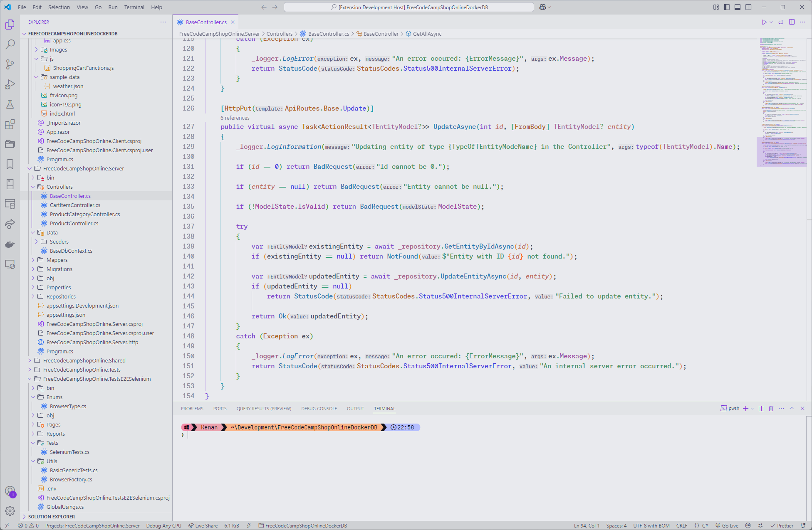812x530 pixels.
Task: Kill terminal with trash icon
Action: coord(771,409)
